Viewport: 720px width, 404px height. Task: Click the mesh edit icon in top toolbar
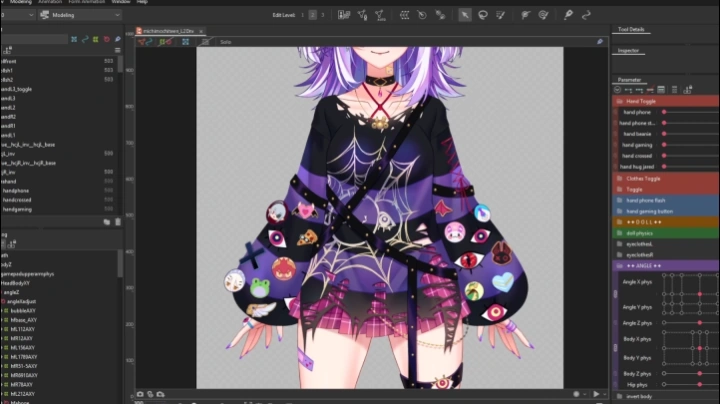343,15
